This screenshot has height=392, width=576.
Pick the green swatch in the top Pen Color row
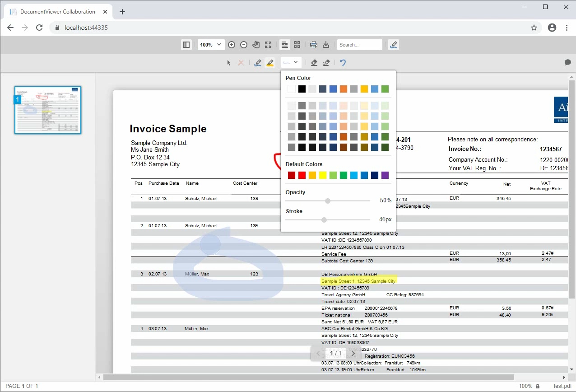[x=385, y=89]
